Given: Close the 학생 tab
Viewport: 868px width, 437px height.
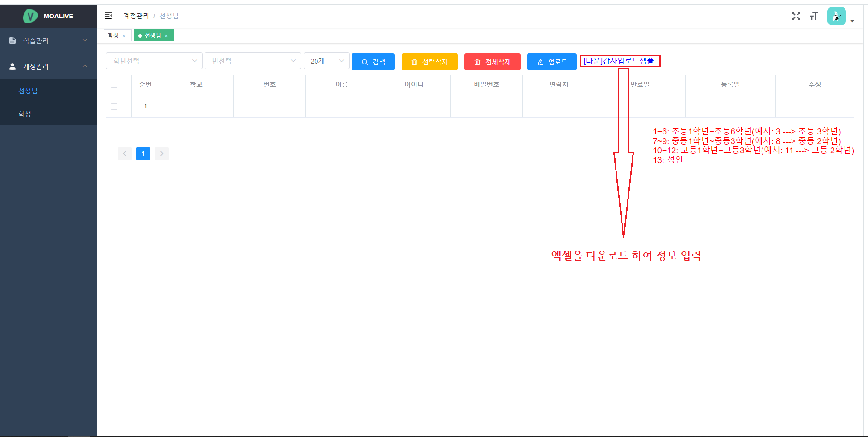Looking at the screenshot, I should (124, 36).
